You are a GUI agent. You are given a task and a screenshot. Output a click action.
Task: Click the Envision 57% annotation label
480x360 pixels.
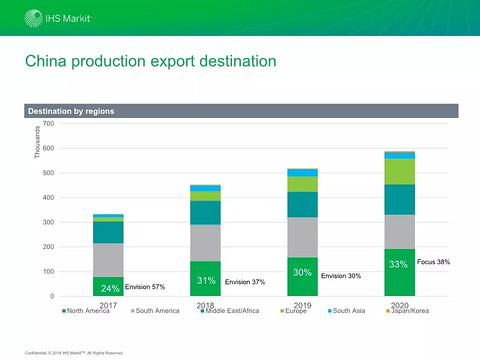(145, 287)
